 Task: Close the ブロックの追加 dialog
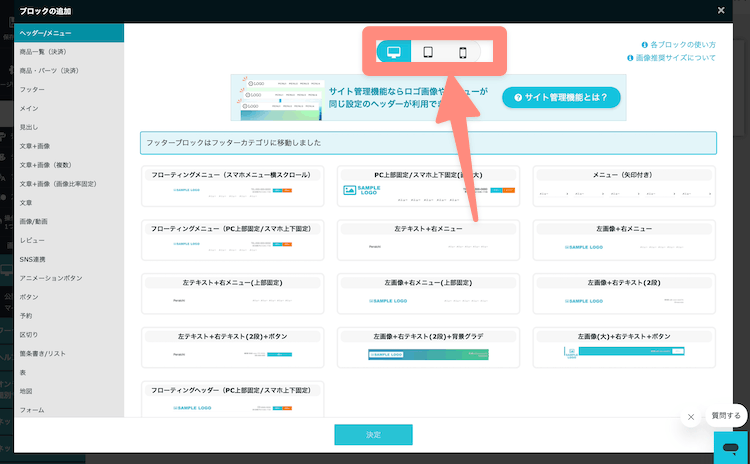[721, 10]
